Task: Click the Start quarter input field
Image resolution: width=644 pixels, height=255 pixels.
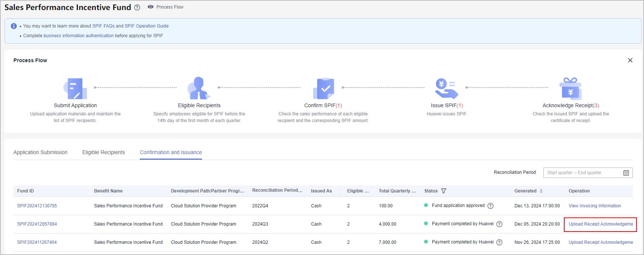Action: (559, 173)
